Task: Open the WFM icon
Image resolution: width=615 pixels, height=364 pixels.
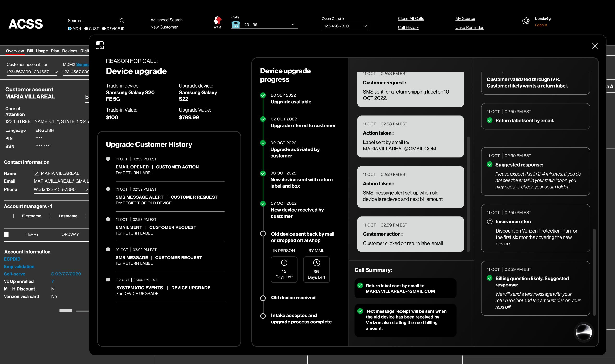Action: click(217, 21)
